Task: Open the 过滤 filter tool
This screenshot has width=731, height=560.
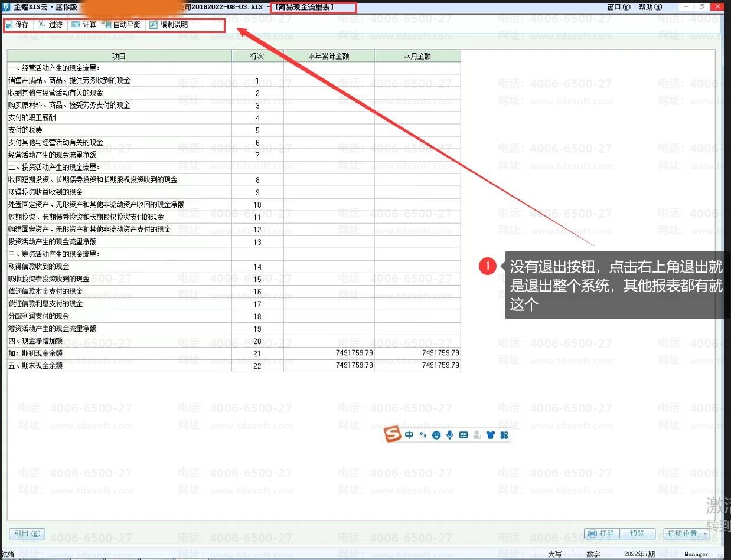Action: point(51,25)
